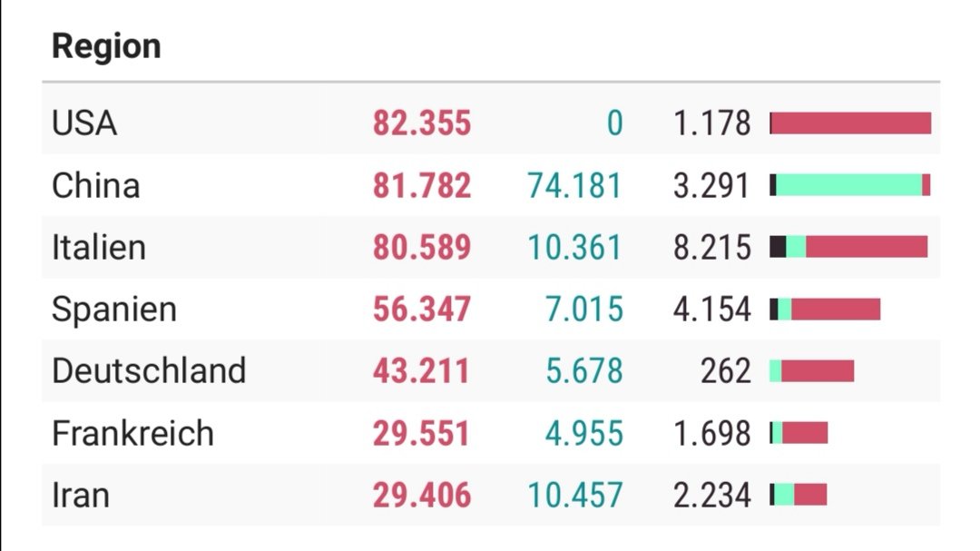Select the China region name

[95, 186]
